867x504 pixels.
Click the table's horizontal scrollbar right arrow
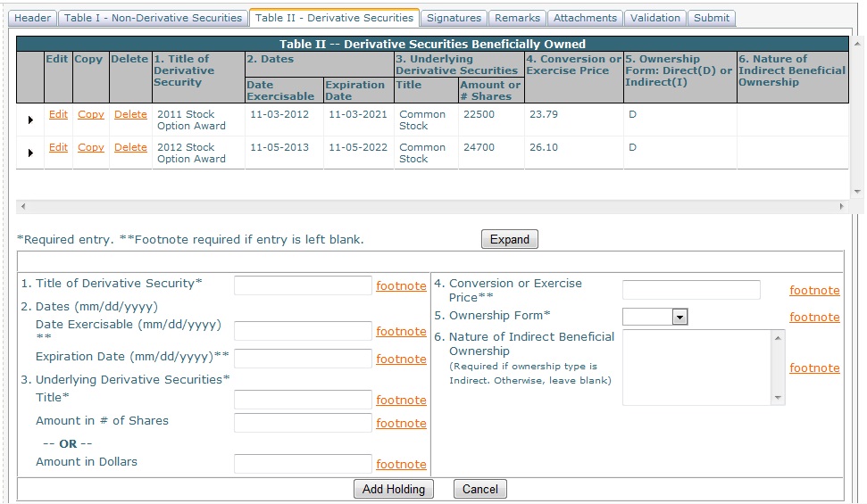[x=840, y=206]
